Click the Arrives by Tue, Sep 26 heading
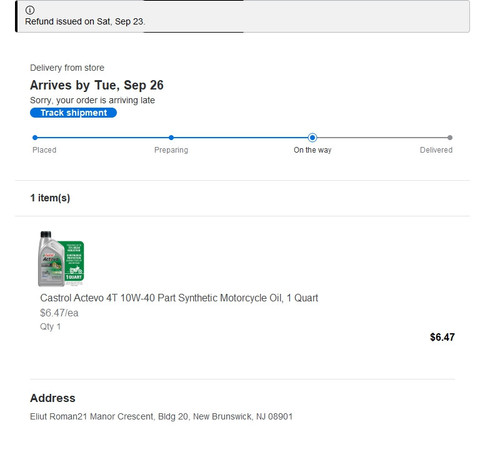Image resolution: width=500 pixels, height=464 pixels. pos(97,85)
